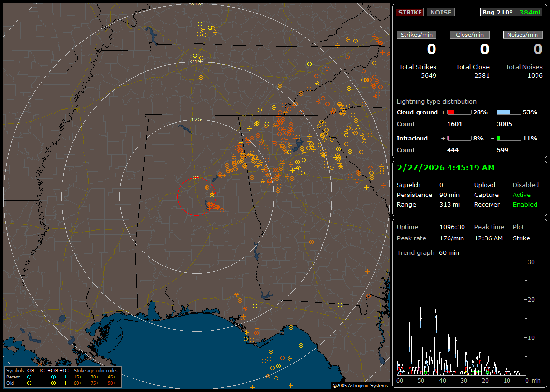This screenshot has width=550, height=392.
Task: Click the negative cloud-ground blue percentage bar
Action: (509, 112)
